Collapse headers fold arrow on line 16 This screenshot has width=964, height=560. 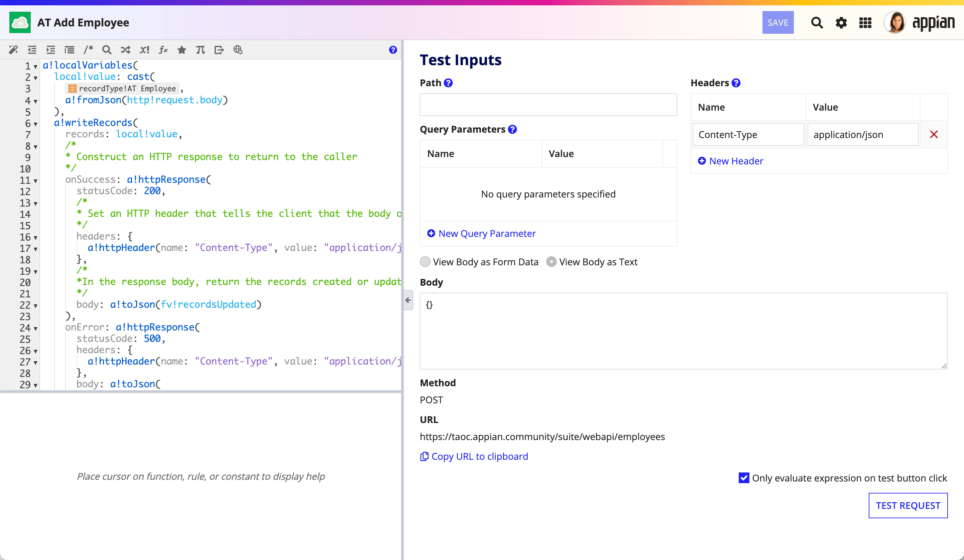[35, 238]
